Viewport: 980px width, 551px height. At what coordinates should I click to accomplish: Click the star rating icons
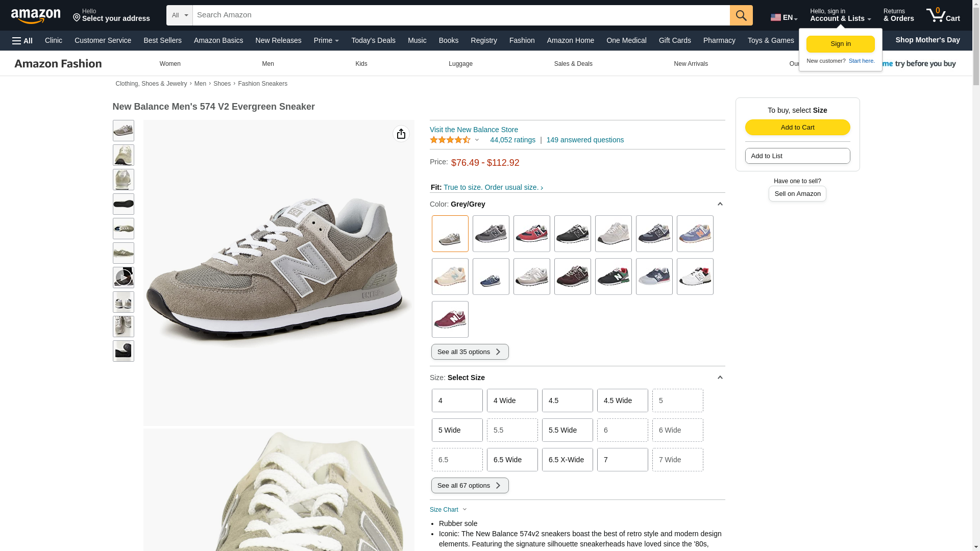pos(450,140)
